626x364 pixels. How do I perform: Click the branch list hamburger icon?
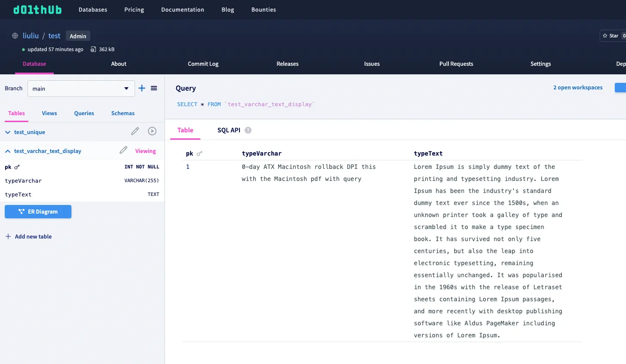pyautogui.click(x=154, y=88)
